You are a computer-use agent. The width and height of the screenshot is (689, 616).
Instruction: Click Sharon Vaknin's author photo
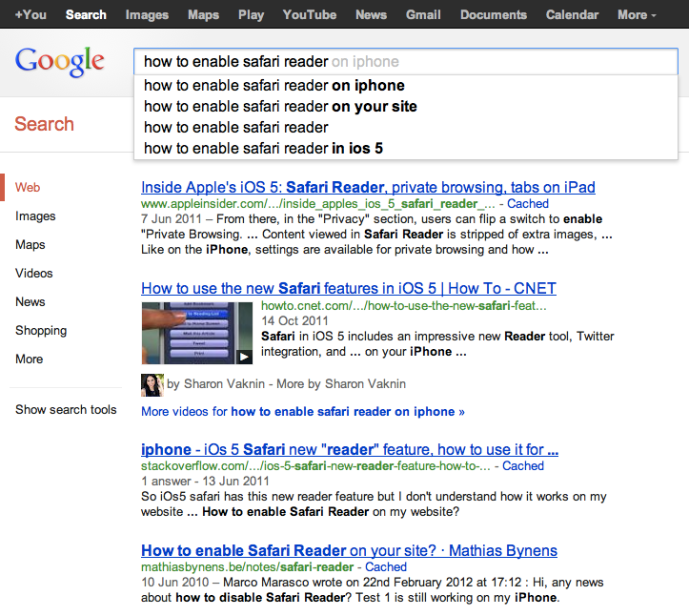tap(152, 384)
